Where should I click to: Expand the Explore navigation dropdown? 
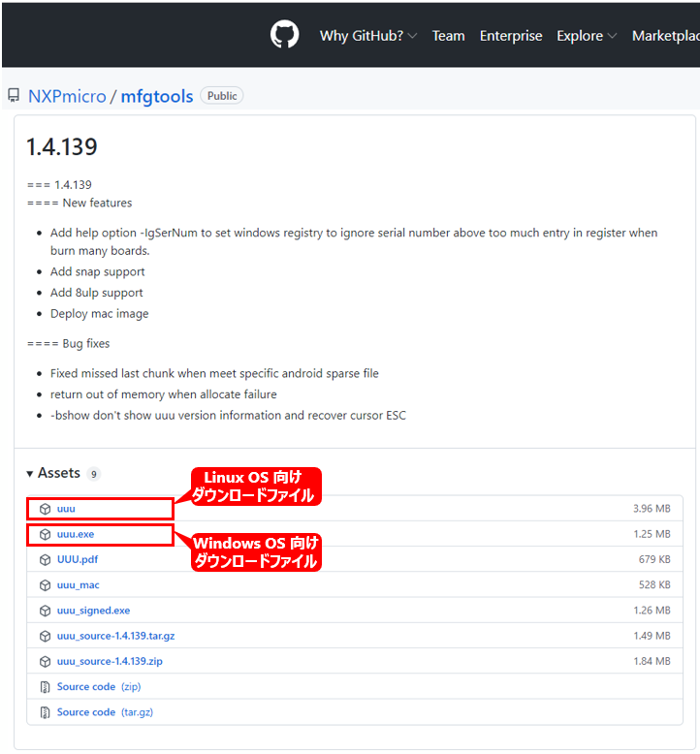(586, 36)
